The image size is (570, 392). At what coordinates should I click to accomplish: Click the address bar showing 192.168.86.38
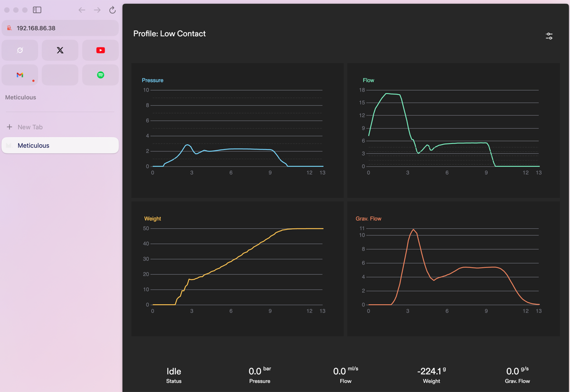point(60,28)
